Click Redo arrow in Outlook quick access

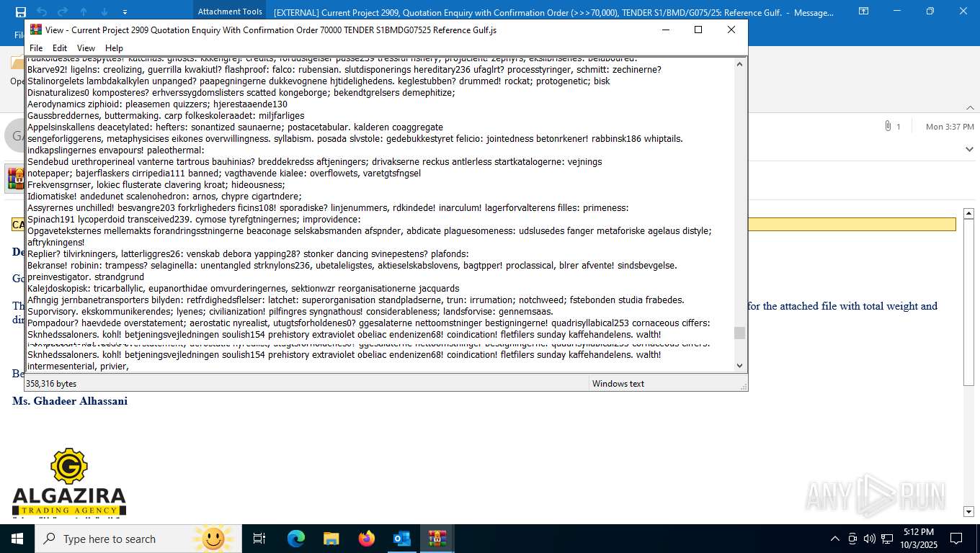pos(63,12)
